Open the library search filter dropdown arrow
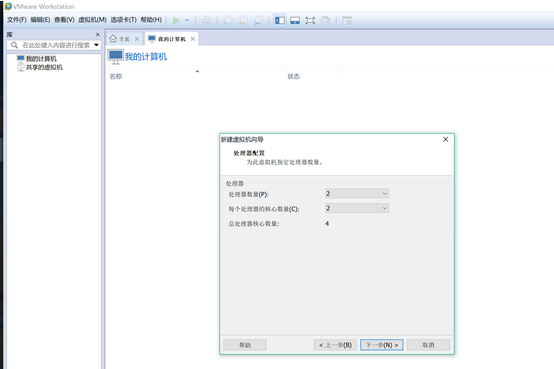 coord(96,45)
